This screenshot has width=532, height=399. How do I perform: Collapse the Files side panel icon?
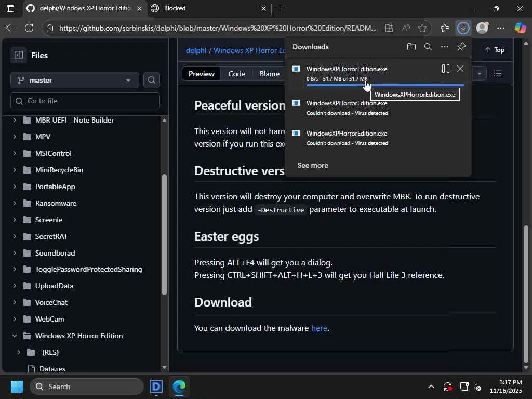(x=19, y=55)
